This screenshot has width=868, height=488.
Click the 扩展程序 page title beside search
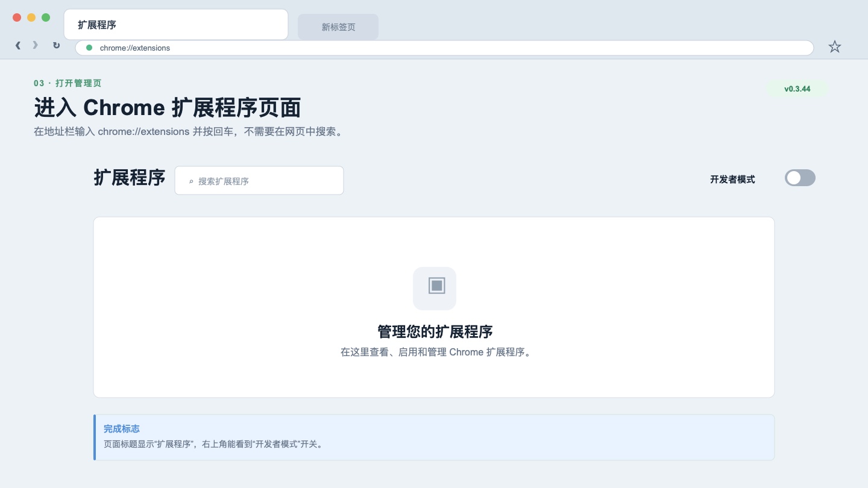[x=130, y=178]
